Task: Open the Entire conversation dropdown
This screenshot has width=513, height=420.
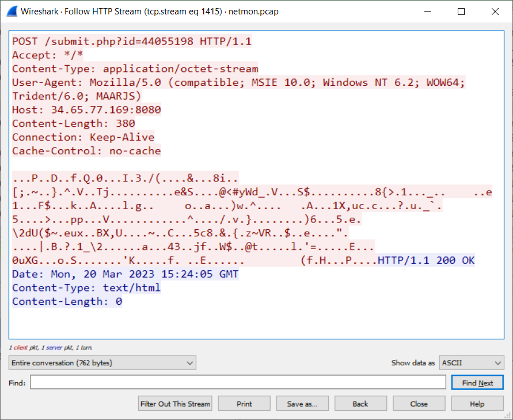Action: pyautogui.click(x=102, y=363)
